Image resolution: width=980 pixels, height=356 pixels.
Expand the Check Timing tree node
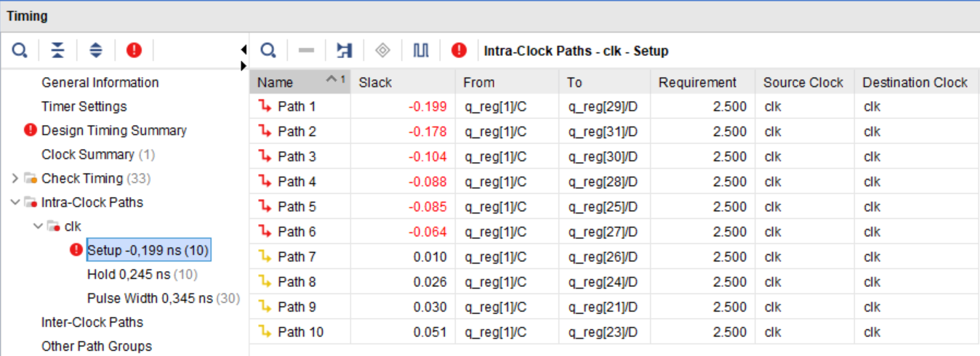click(x=16, y=179)
